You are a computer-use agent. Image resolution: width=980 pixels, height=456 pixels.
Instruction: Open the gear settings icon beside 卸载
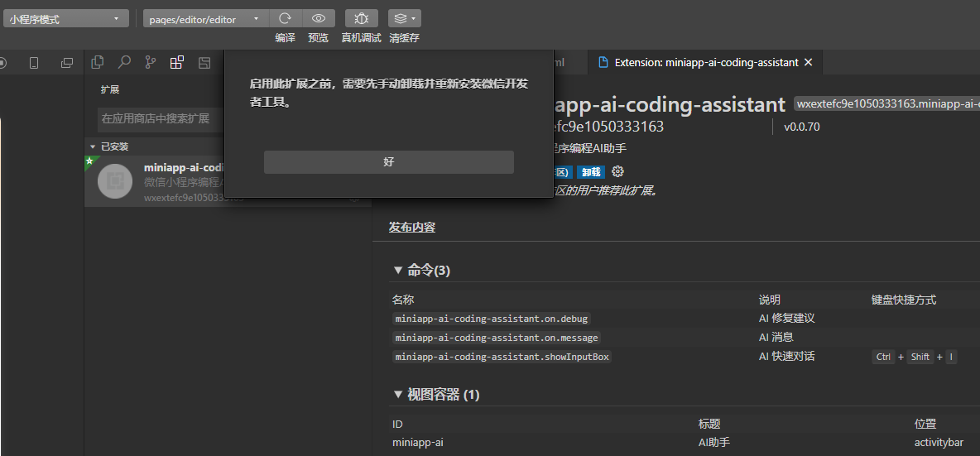(x=618, y=172)
